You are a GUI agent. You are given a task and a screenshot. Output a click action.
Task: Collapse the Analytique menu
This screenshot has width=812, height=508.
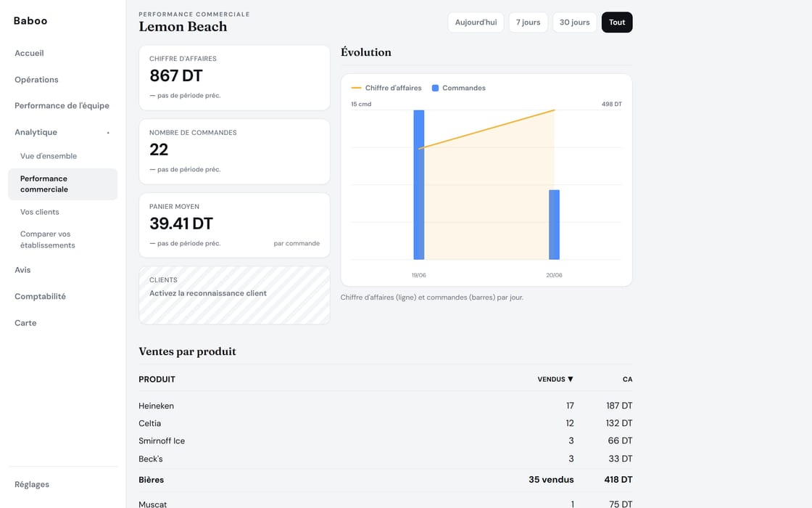[36, 132]
